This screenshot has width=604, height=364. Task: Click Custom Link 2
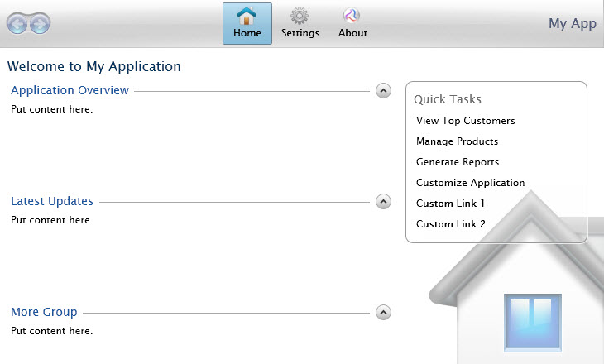tap(451, 224)
